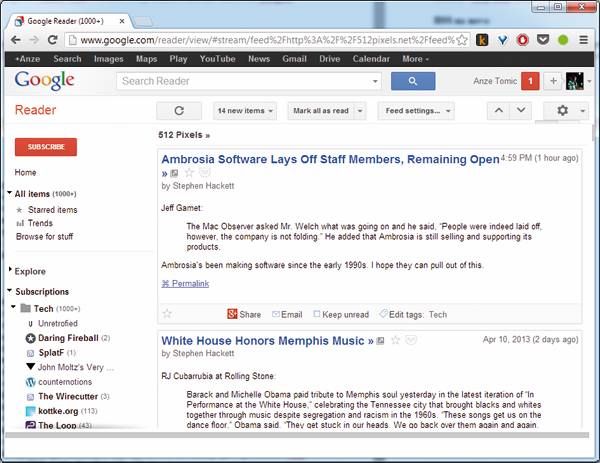
Task: Open the account profile picture
Action: click(575, 81)
